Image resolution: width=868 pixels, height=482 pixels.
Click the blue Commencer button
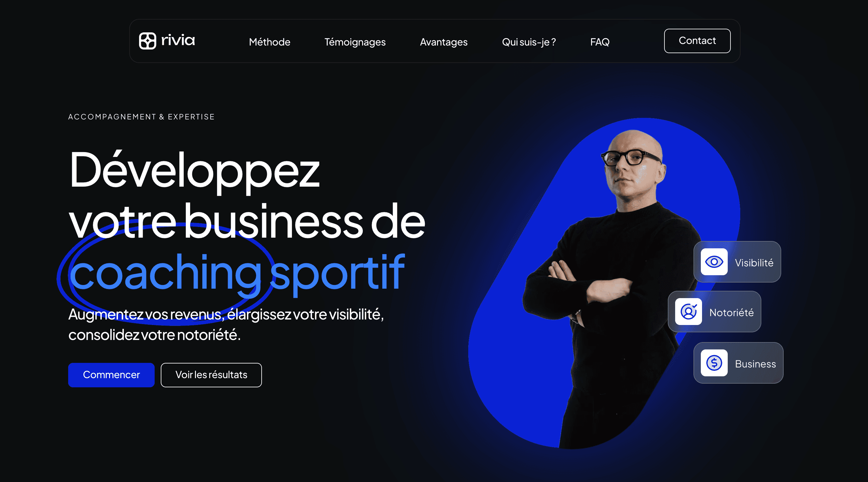point(111,375)
